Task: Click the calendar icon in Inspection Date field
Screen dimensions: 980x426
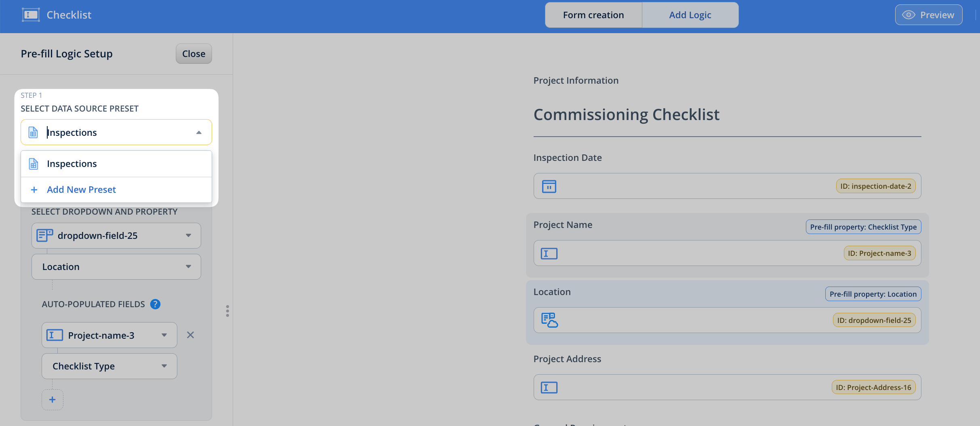Action: (549, 186)
